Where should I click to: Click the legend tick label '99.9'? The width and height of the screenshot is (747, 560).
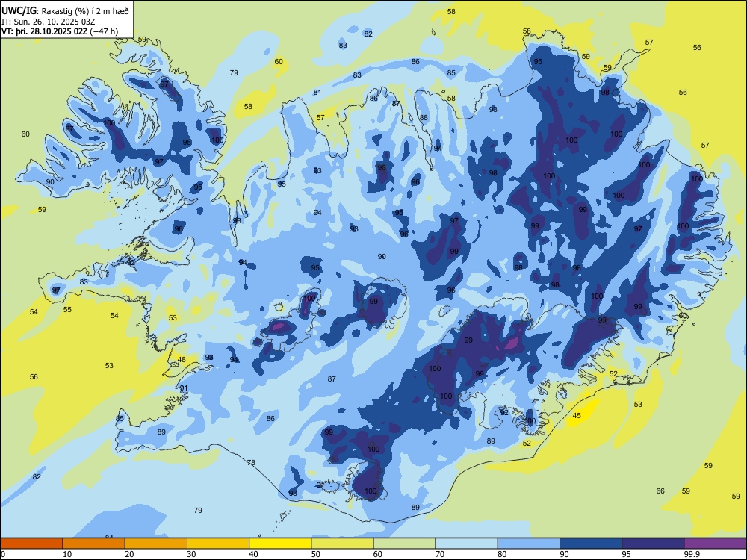[692, 554]
